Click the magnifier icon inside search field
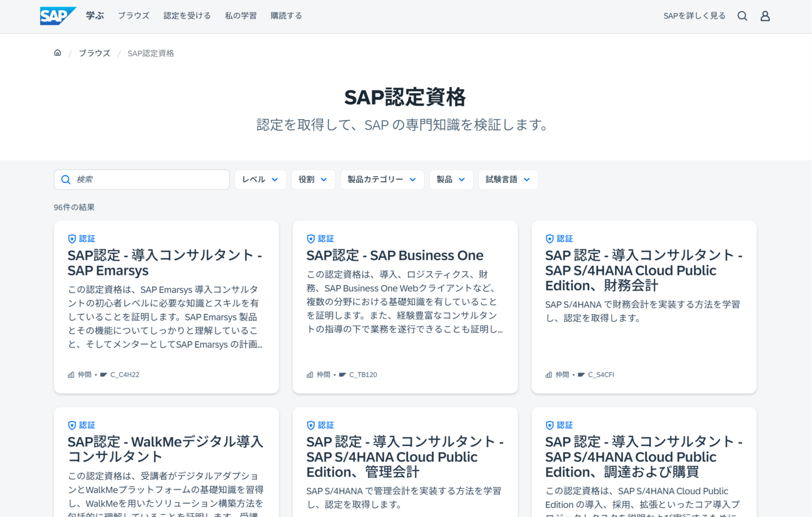 [x=66, y=179]
